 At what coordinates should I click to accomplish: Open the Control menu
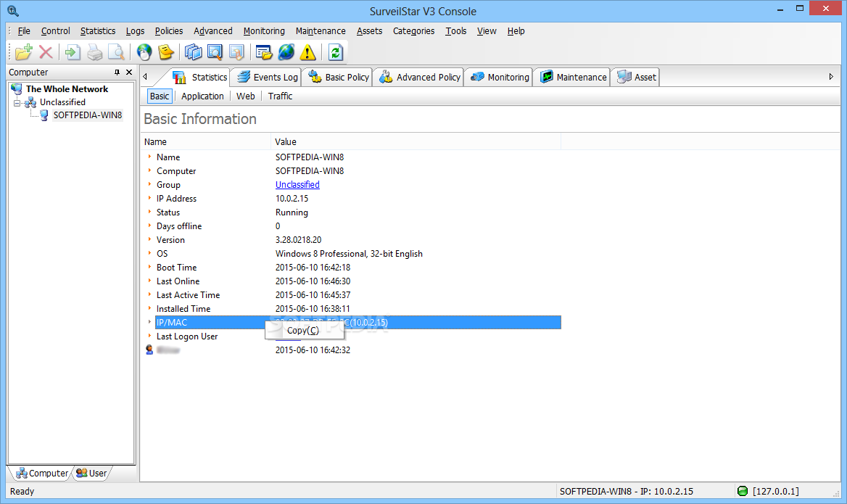pyautogui.click(x=56, y=30)
